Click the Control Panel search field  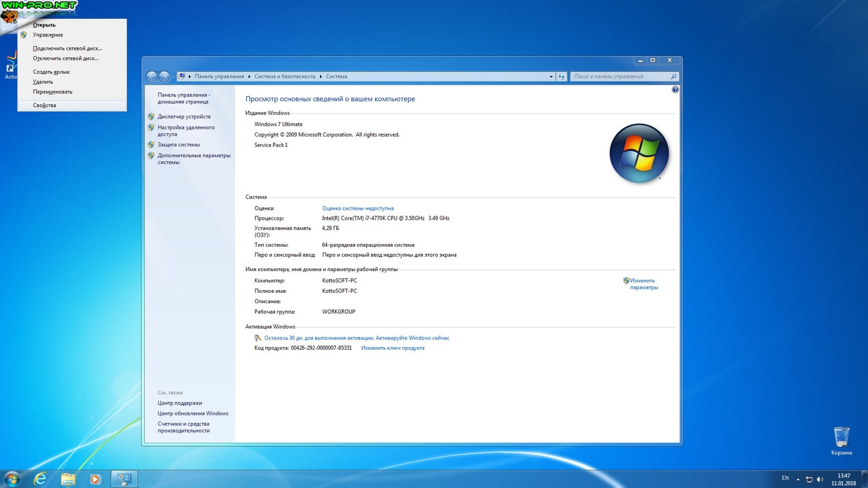coord(620,76)
